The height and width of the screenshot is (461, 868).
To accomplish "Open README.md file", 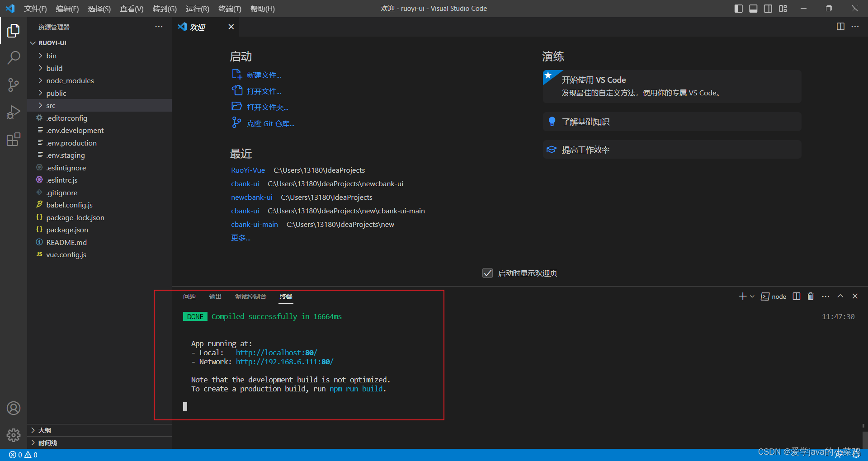I will point(99,242).
